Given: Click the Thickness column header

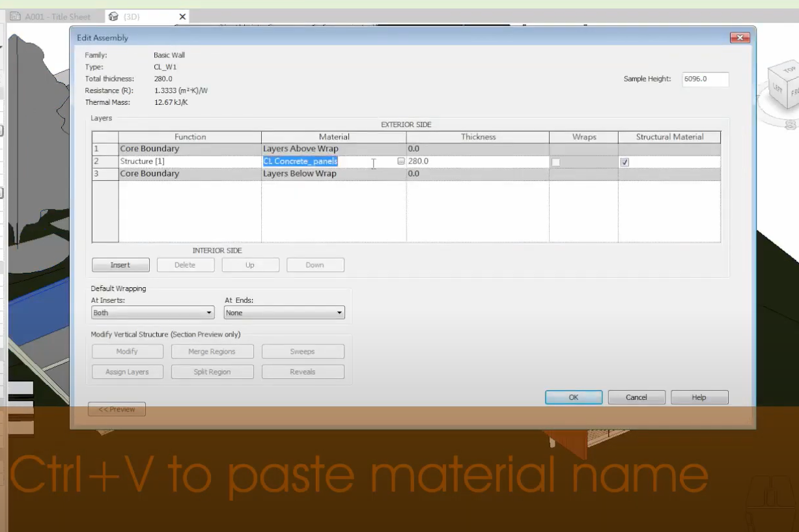Looking at the screenshot, I should (478, 137).
